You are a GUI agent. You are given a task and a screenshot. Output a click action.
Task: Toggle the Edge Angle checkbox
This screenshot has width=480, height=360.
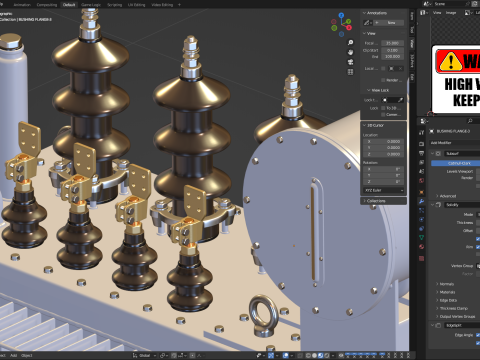[478, 335]
